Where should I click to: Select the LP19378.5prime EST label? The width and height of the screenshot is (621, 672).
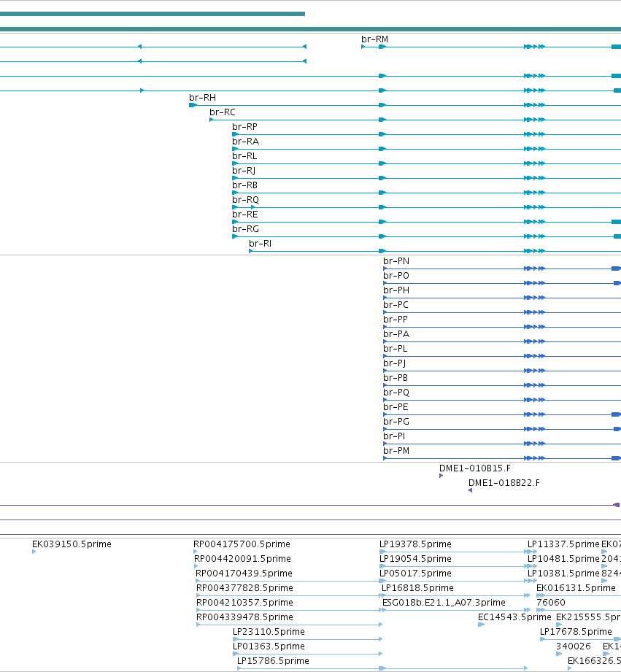pos(415,544)
